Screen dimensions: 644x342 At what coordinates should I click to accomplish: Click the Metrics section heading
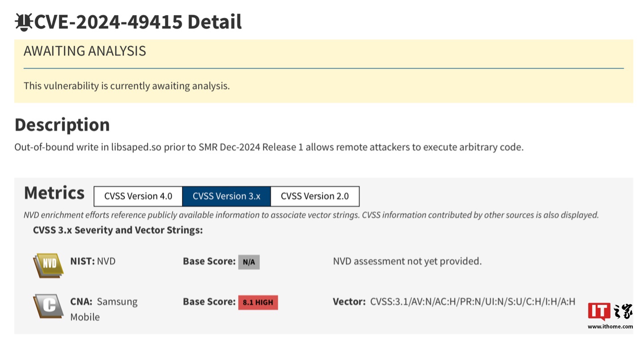point(54,193)
